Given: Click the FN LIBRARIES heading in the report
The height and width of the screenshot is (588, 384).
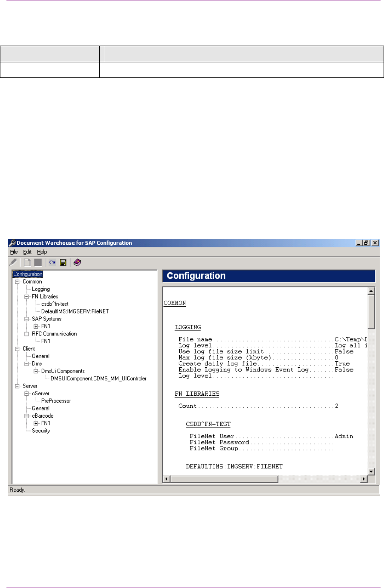Looking at the screenshot, I should (x=197, y=394).
